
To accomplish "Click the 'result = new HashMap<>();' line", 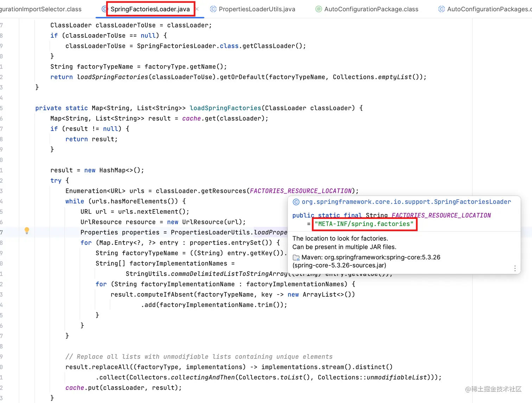I will pyautogui.click(x=97, y=170).
